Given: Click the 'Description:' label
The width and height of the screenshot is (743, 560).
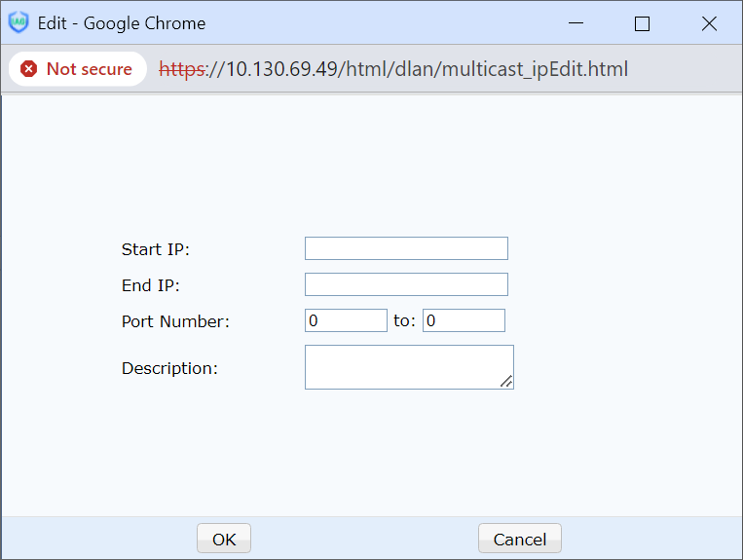Looking at the screenshot, I should coord(169,368).
